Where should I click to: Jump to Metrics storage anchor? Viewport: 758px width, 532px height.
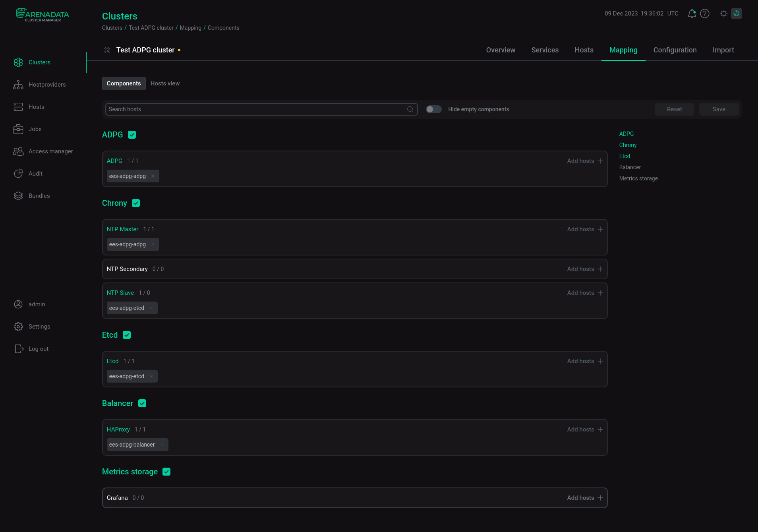638,178
